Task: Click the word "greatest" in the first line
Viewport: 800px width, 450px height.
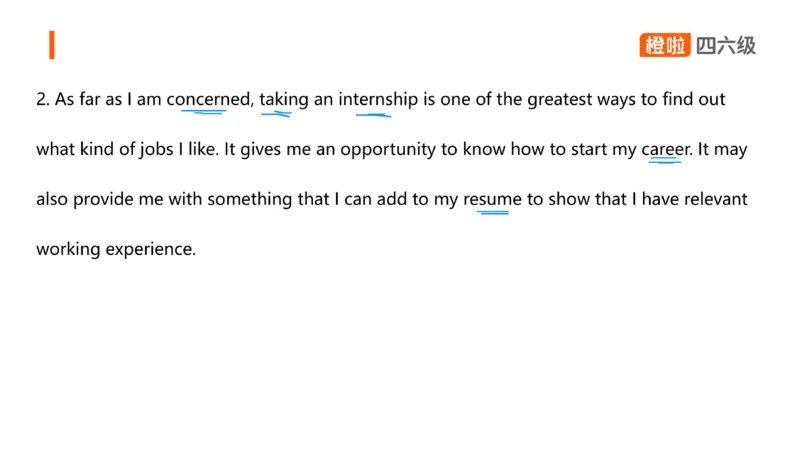Action: point(559,100)
